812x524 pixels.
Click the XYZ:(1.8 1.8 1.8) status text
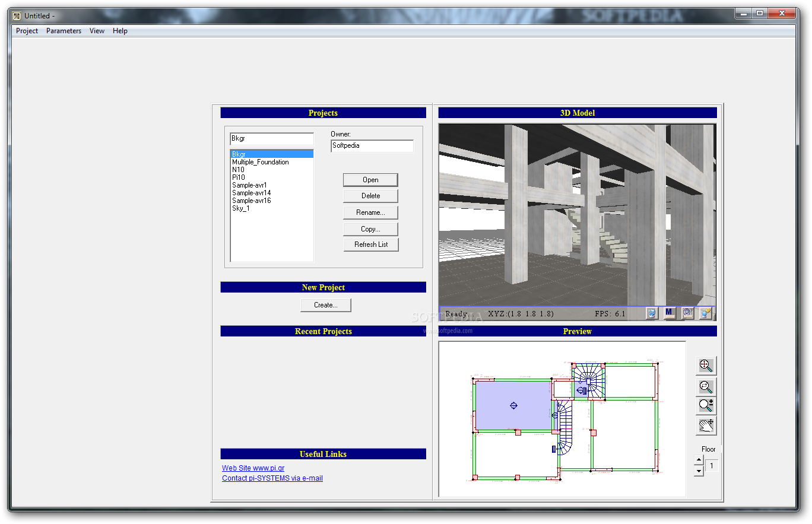tap(521, 314)
